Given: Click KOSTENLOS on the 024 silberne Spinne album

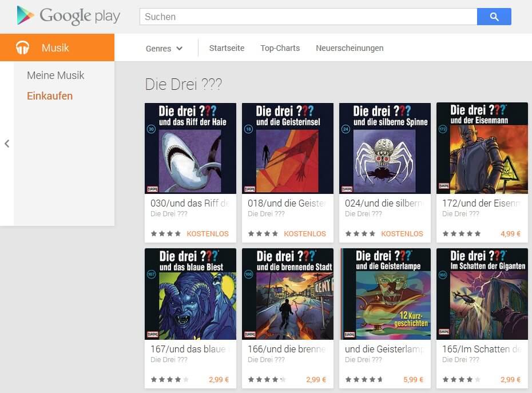Looking at the screenshot, I should point(402,234).
